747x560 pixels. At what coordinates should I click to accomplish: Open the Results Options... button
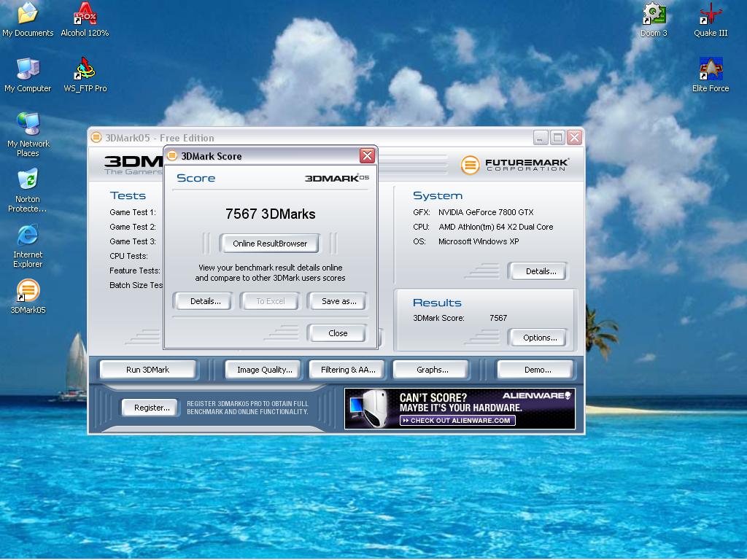point(540,338)
